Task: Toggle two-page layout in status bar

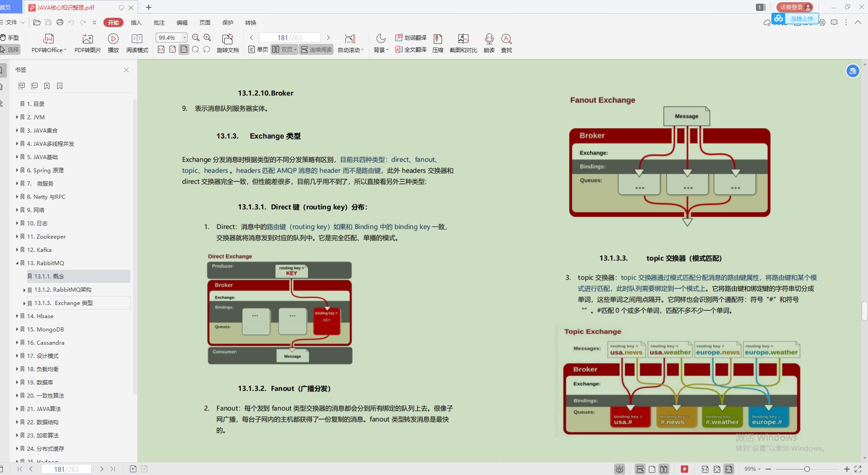Action: (x=664, y=469)
